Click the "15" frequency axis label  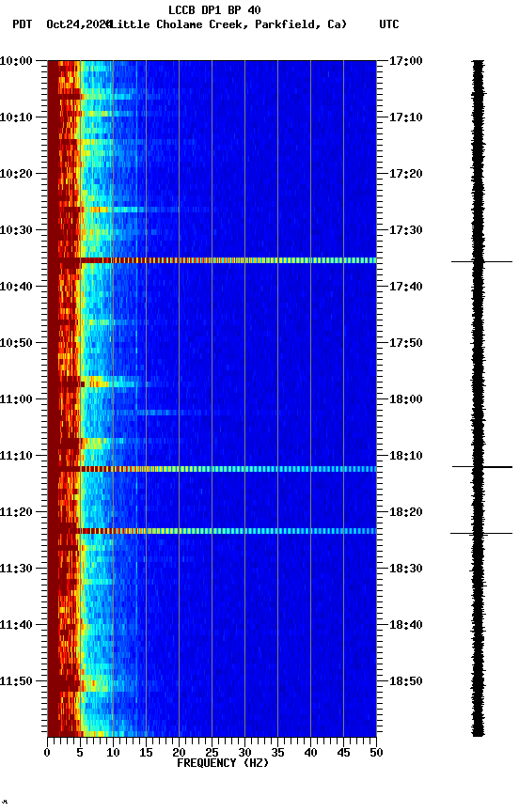tap(146, 753)
